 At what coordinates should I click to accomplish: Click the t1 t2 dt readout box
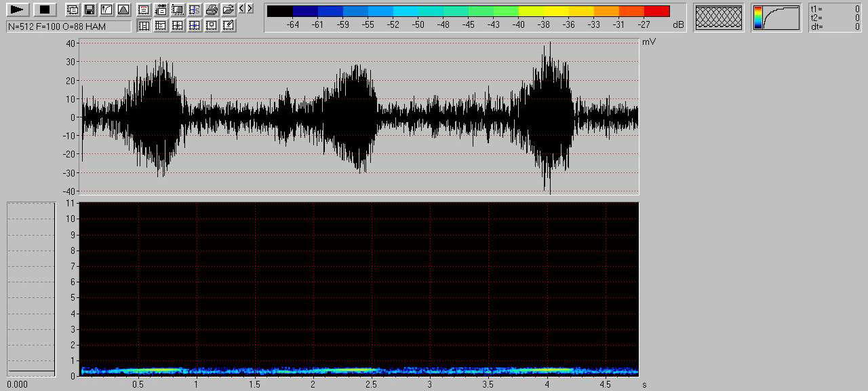[835, 18]
